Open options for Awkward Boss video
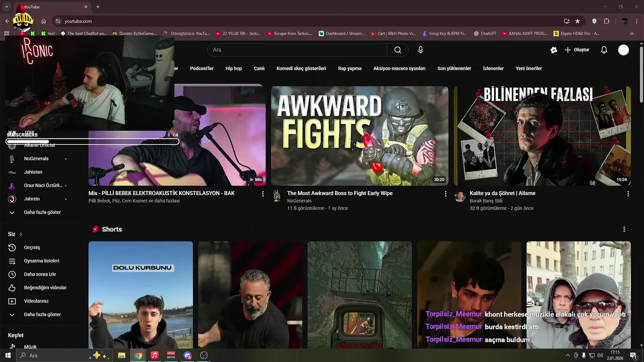The width and height of the screenshot is (644, 362). (x=445, y=194)
